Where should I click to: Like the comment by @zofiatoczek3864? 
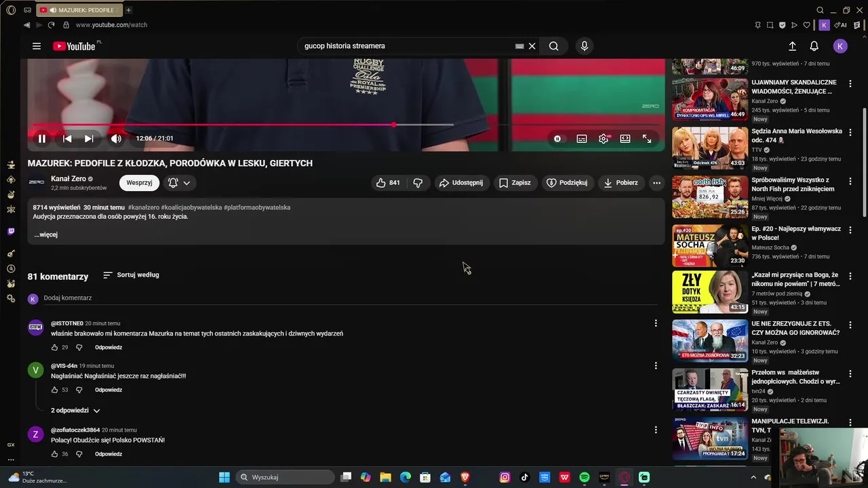coord(55,454)
